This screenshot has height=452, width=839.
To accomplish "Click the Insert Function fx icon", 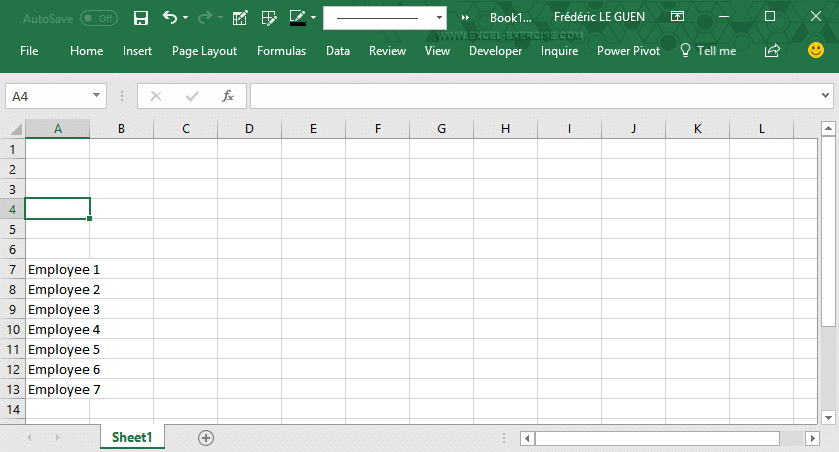I will [x=228, y=96].
